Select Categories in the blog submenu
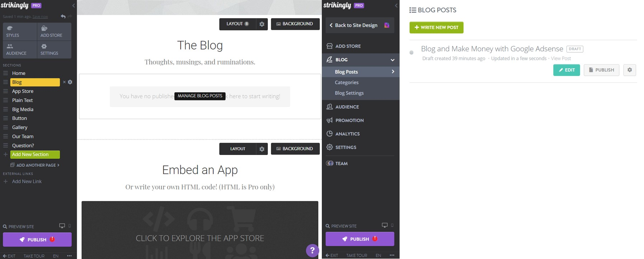Viewport: 644px width, 259px height. click(347, 83)
